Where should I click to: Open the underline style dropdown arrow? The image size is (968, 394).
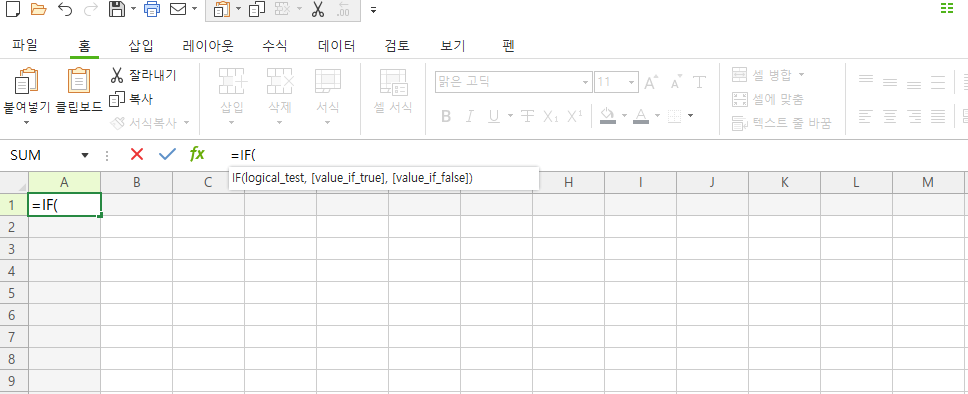[x=511, y=115]
